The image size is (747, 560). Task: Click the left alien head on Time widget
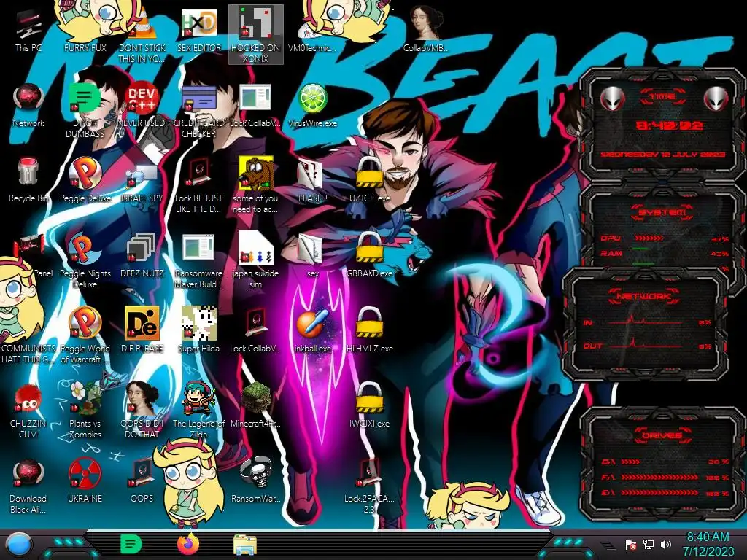(612, 99)
